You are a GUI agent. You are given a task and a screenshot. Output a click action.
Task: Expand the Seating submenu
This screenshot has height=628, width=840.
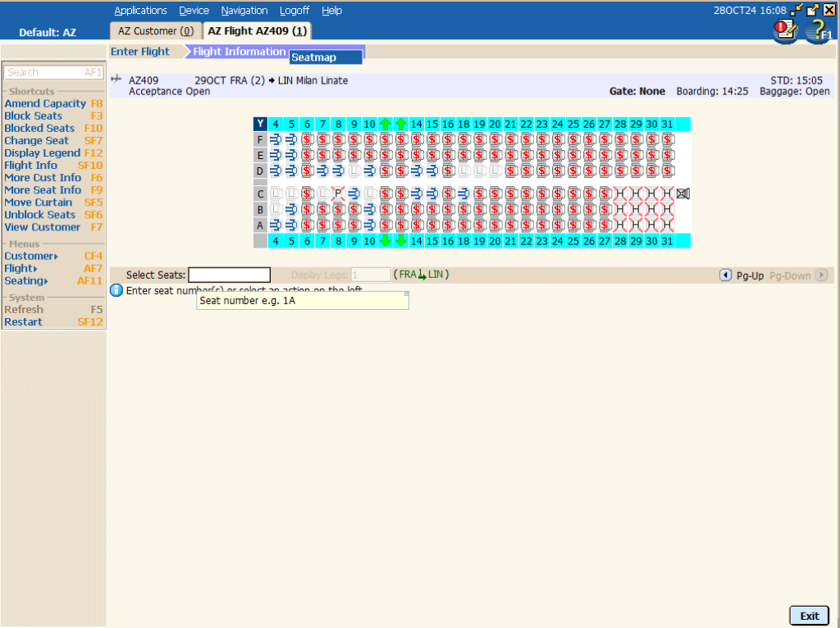[26, 280]
